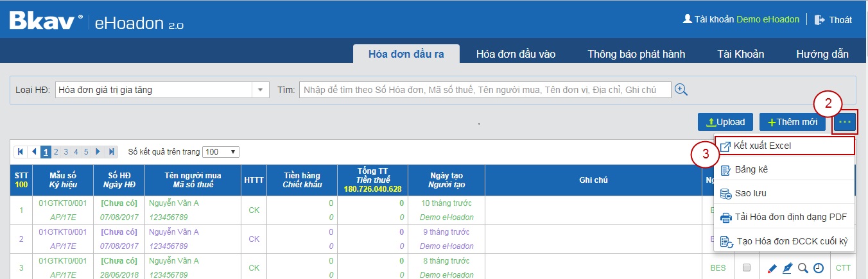
Task: Go to first page of results
Action: [x=21, y=152]
